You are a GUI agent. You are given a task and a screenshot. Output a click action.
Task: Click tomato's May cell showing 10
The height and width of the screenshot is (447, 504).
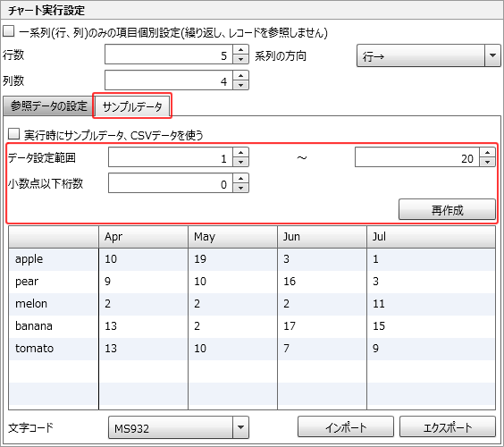232,349
